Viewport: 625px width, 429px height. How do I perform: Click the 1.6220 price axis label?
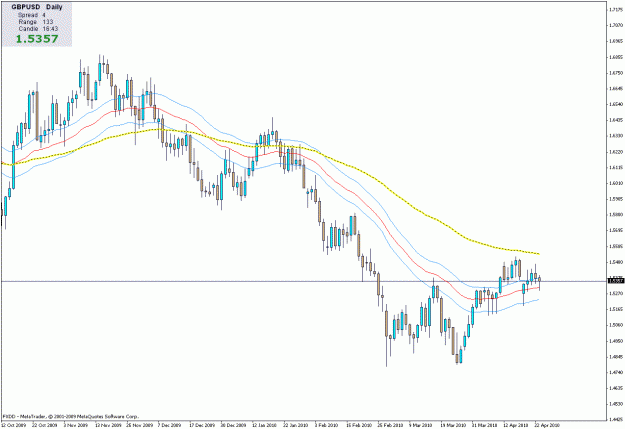pyautogui.click(x=616, y=152)
